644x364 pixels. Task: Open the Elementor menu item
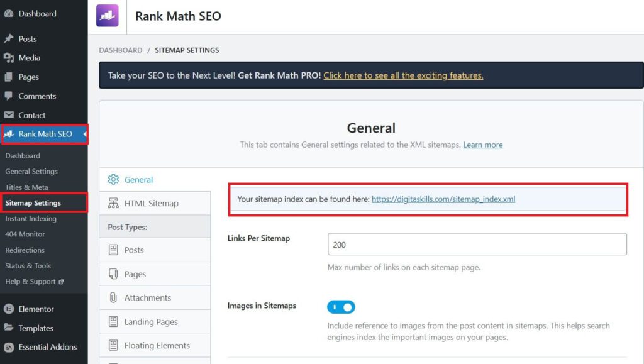pos(36,309)
